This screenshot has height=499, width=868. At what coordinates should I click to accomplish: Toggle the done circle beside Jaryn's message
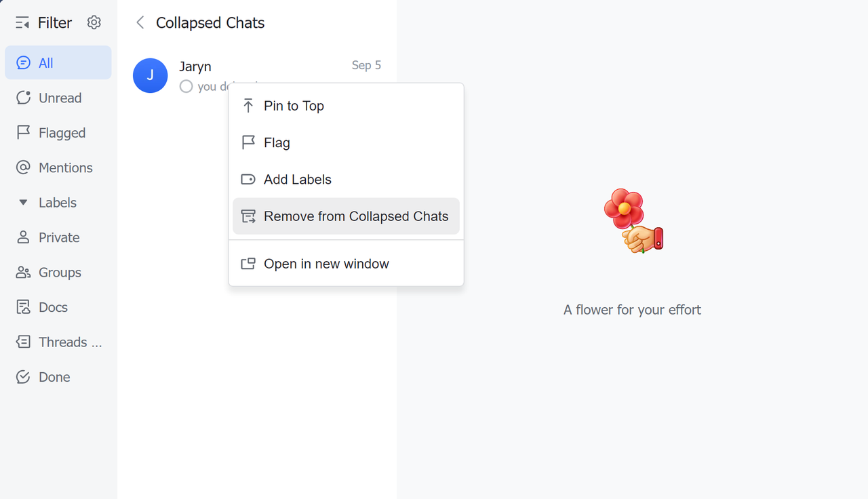186,87
